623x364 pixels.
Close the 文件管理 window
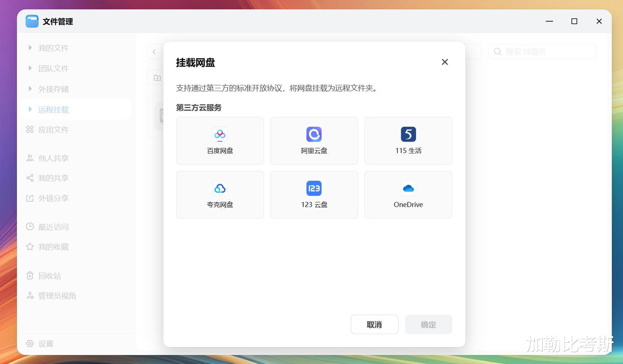pyautogui.click(x=599, y=21)
